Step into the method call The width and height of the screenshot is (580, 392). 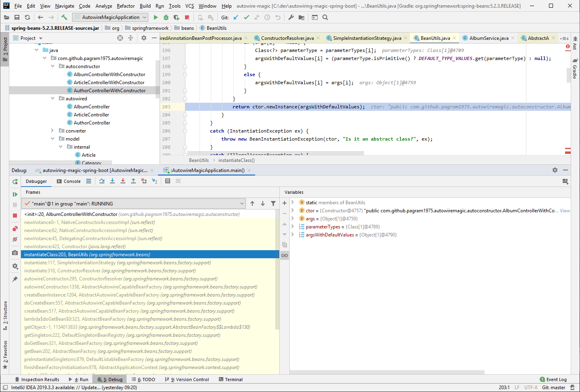coord(112,181)
